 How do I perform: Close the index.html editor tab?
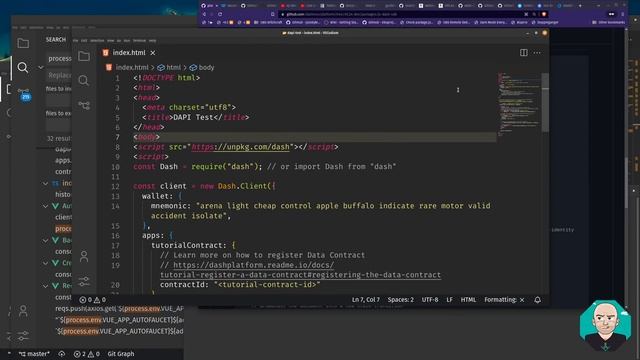coord(153,53)
